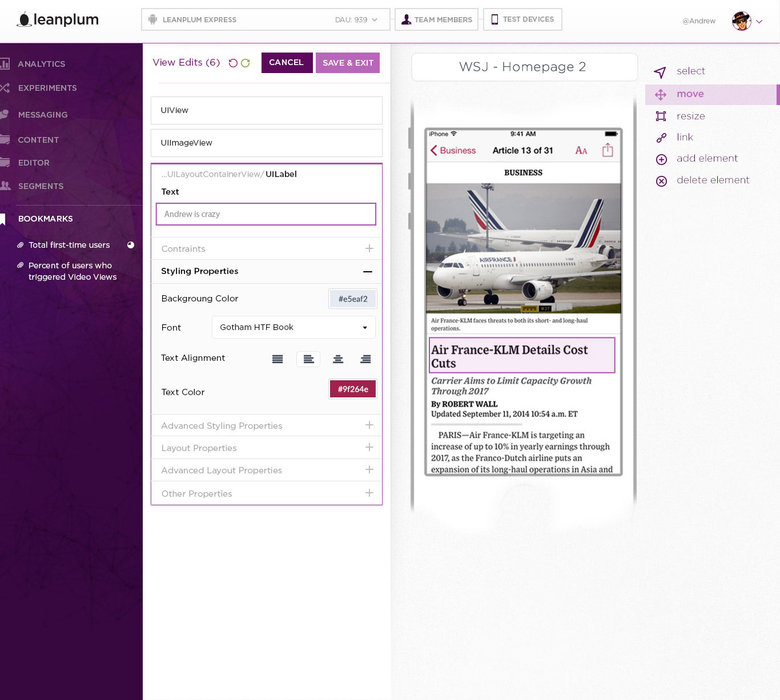Open Analytics in the sidebar
The image size is (780, 700).
click(x=41, y=64)
